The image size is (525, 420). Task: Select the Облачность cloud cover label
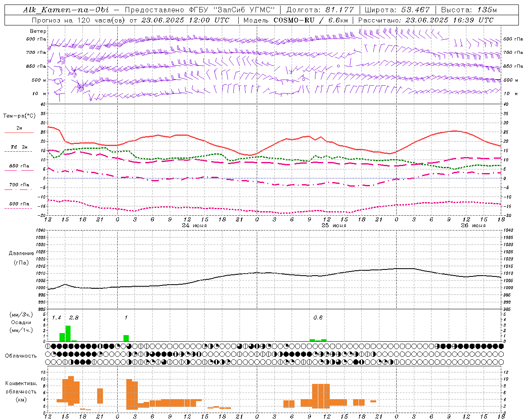coord(21,356)
